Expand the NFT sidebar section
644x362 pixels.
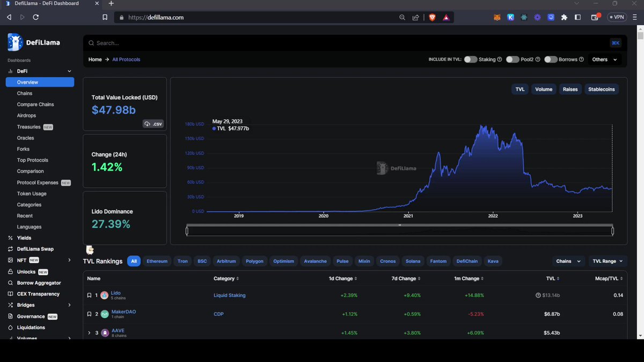[69, 260]
